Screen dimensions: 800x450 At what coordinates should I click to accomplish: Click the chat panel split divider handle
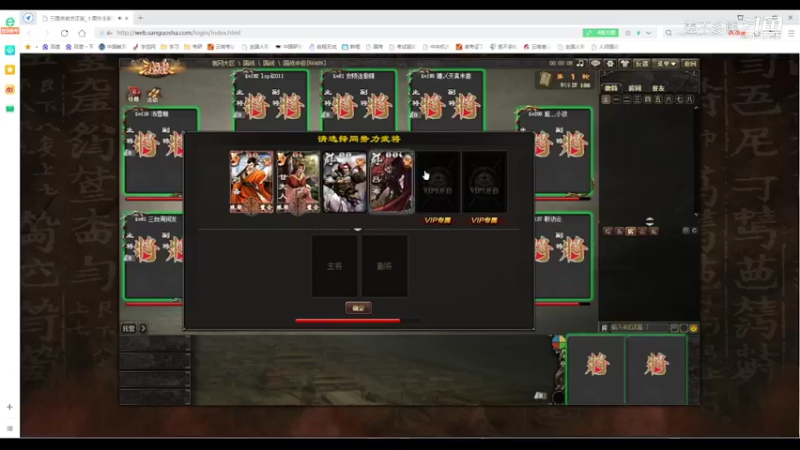[x=649, y=221]
